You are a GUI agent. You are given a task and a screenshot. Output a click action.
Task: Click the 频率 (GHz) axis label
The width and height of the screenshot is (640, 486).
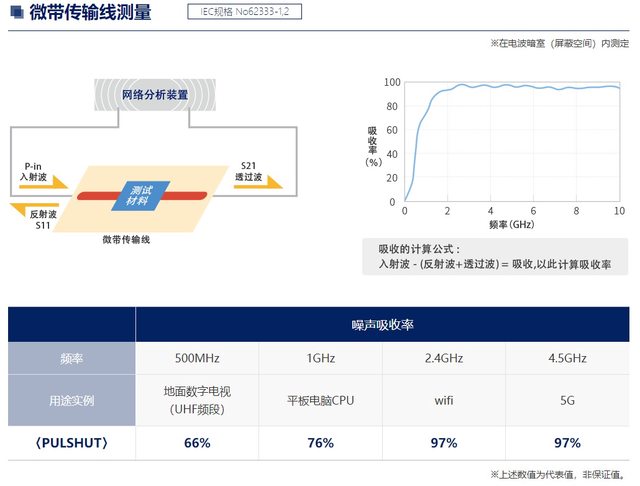pyautogui.click(x=511, y=225)
